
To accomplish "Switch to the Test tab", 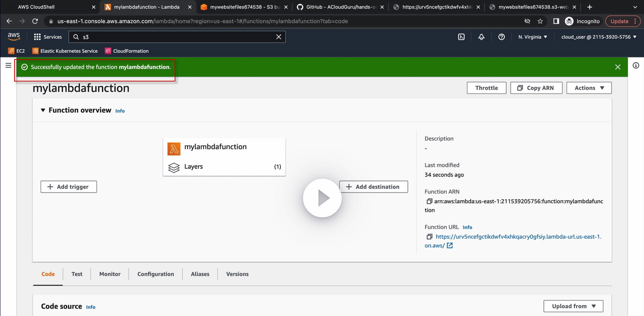I will tap(77, 274).
